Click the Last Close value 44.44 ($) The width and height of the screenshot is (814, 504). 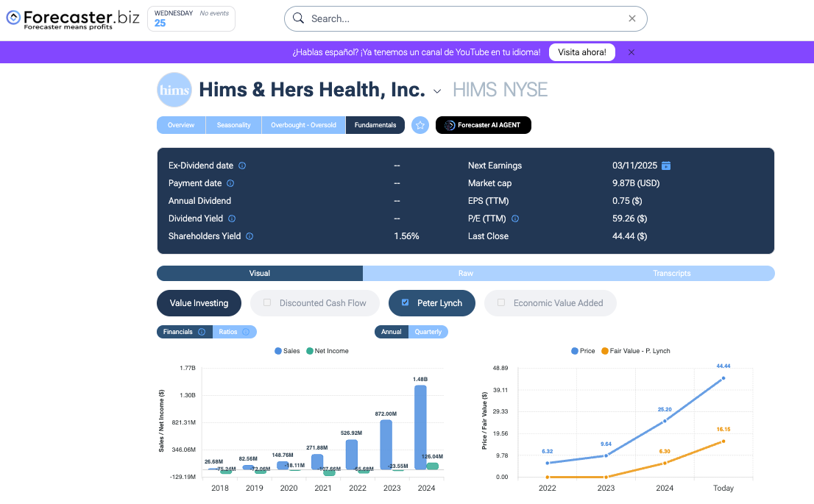pos(630,236)
